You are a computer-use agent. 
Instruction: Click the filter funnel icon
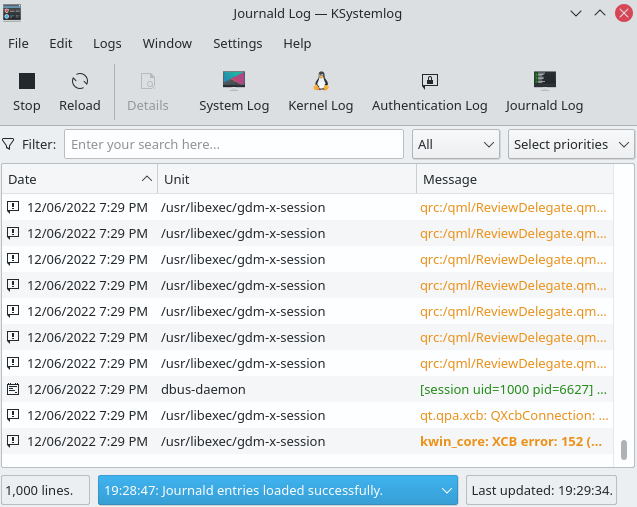tap(8, 144)
